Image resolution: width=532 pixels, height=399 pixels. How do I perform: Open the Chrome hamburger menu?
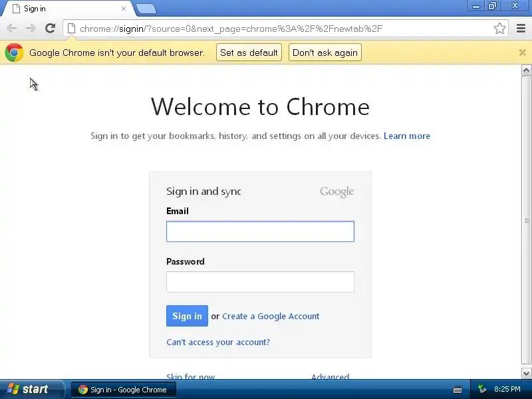pos(521,28)
